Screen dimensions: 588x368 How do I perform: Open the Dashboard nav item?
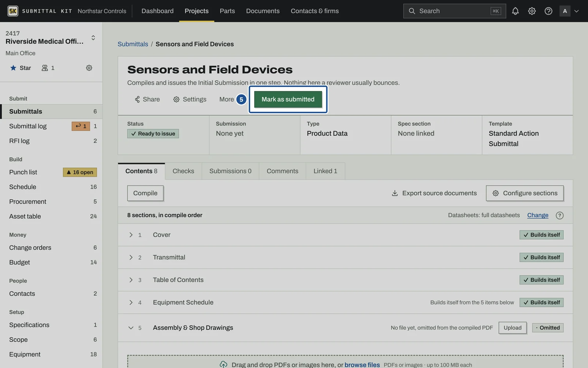point(158,11)
